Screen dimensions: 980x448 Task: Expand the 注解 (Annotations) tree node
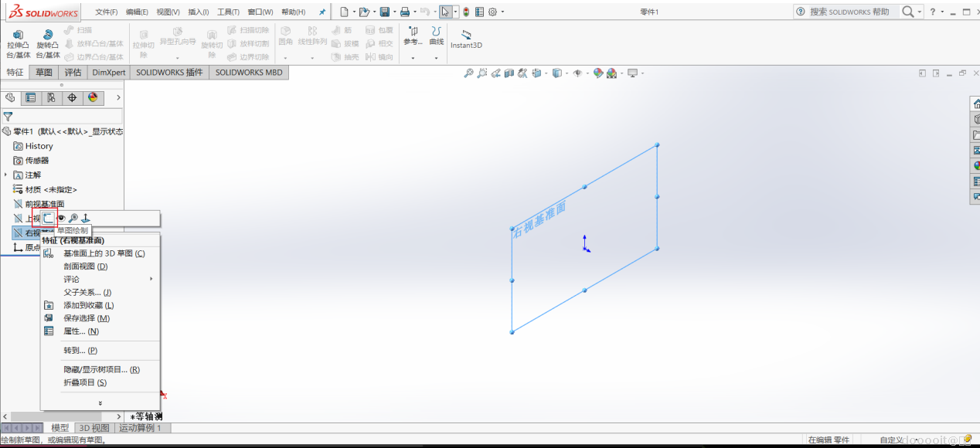6,175
